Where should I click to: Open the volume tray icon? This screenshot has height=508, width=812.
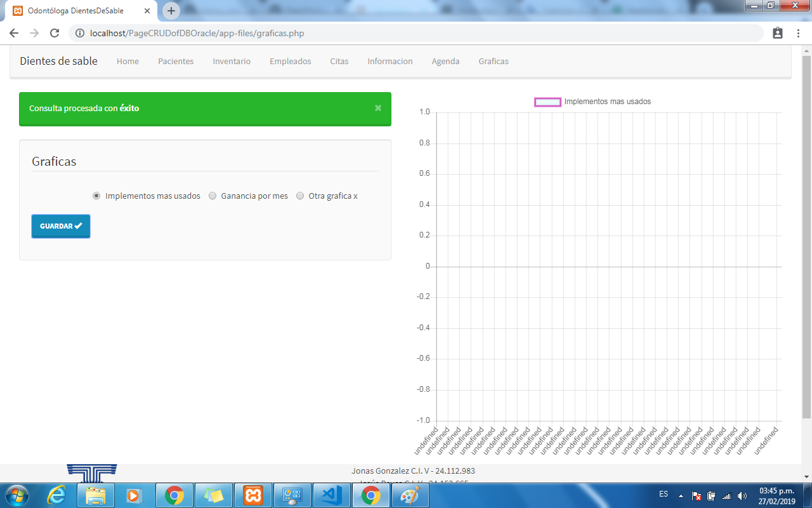[742, 496]
